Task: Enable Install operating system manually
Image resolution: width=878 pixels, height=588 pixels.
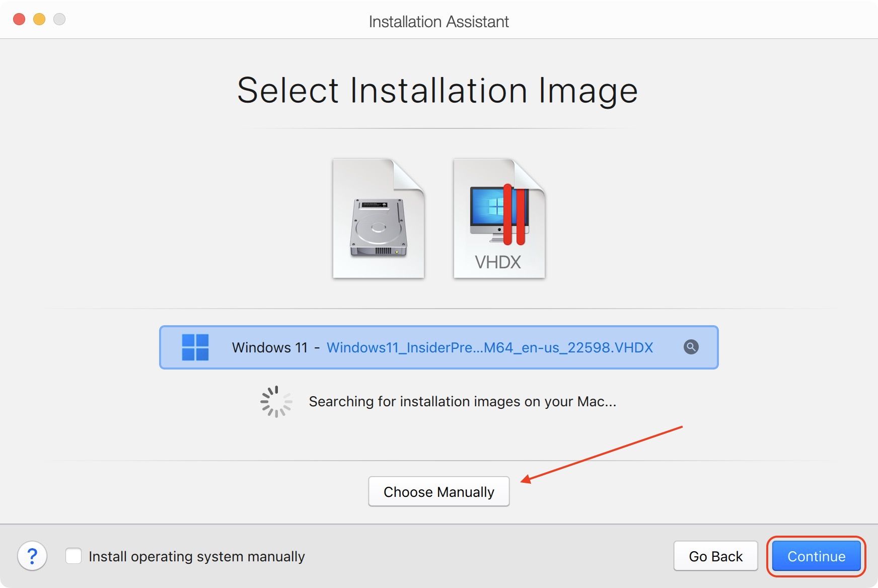Action: 74,556
